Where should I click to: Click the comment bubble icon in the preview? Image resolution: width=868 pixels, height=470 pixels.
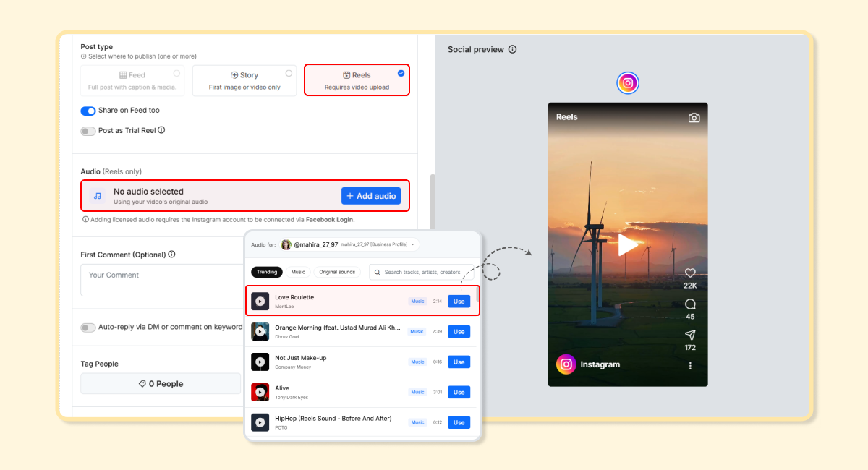[690, 304]
